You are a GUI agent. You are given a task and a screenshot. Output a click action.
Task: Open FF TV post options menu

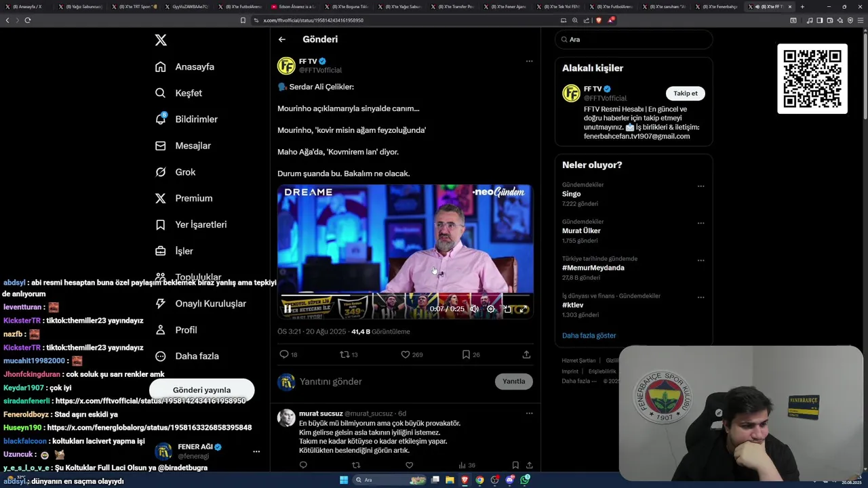pos(529,61)
